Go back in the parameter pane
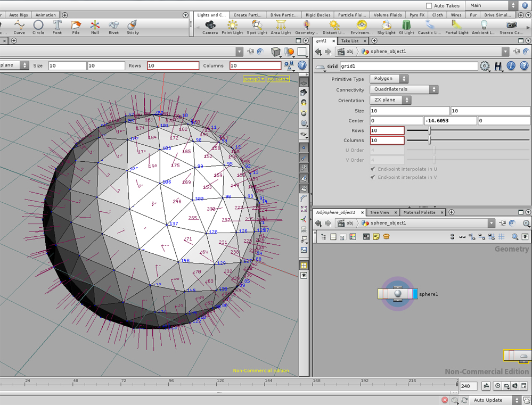This screenshot has width=532, height=405. point(318,52)
